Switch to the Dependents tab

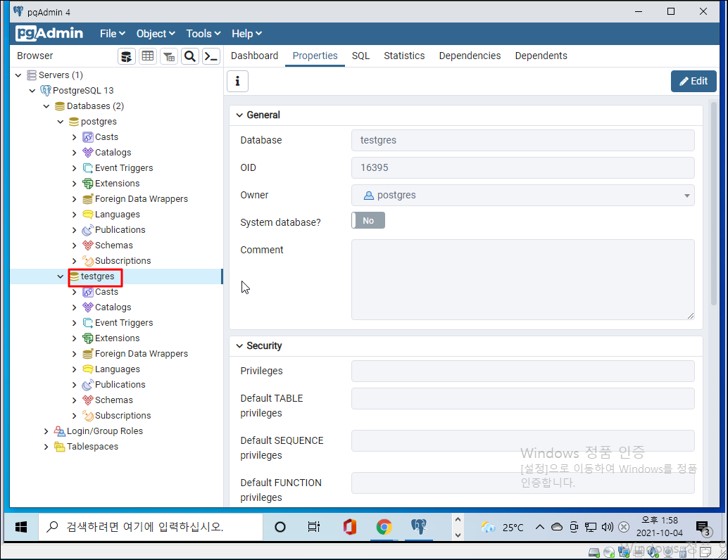(x=541, y=56)
